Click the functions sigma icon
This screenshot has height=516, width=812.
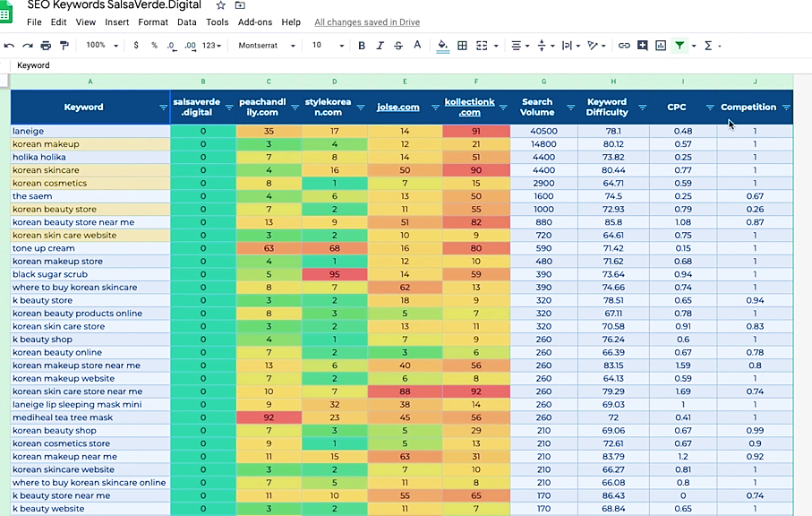(x=708, y=46)
